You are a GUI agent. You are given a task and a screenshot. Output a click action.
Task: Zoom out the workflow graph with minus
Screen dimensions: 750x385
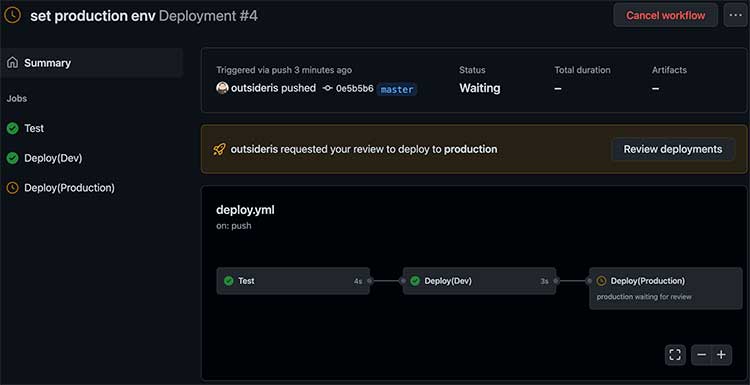click(x=702, y=355)
